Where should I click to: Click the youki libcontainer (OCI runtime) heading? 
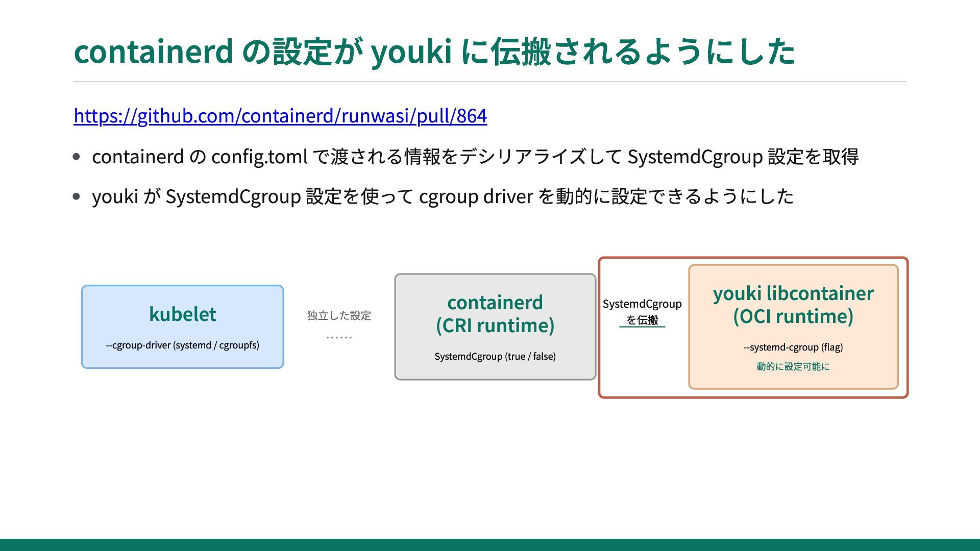pyautogui.click(x=793, y=305)
